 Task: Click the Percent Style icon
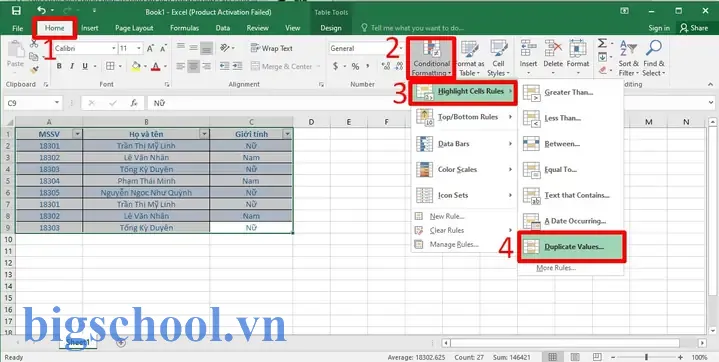click(x=355, y=67)
